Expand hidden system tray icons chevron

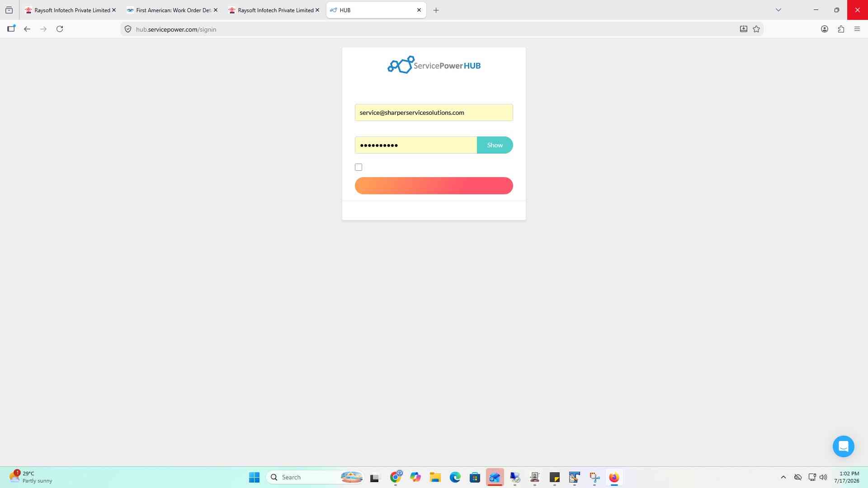(x=783, y=477)
